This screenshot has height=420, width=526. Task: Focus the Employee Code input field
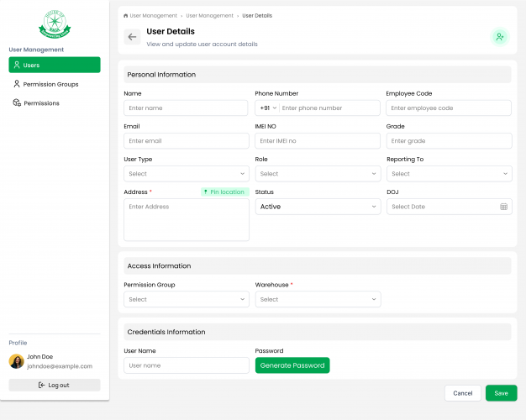click(449, 108)
